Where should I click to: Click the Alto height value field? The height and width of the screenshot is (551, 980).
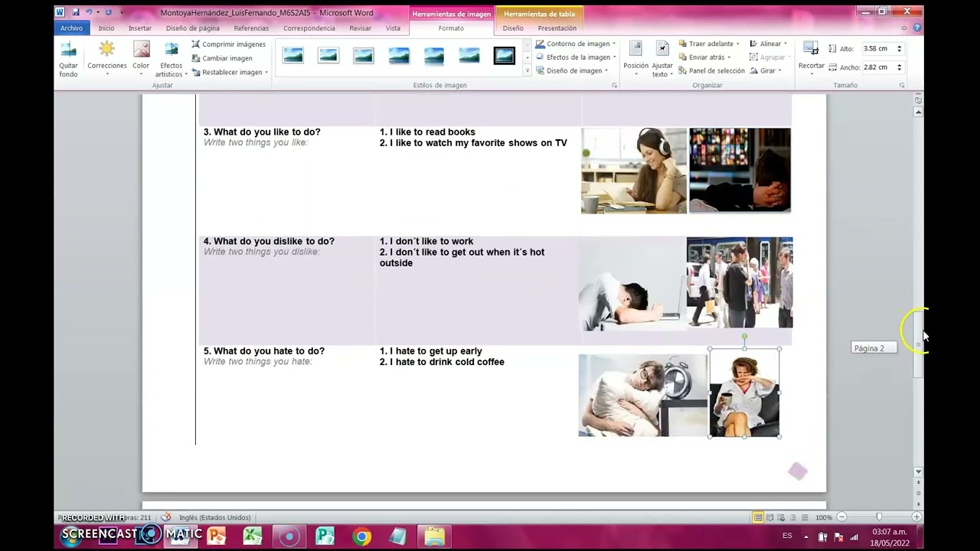pos(877,48)
